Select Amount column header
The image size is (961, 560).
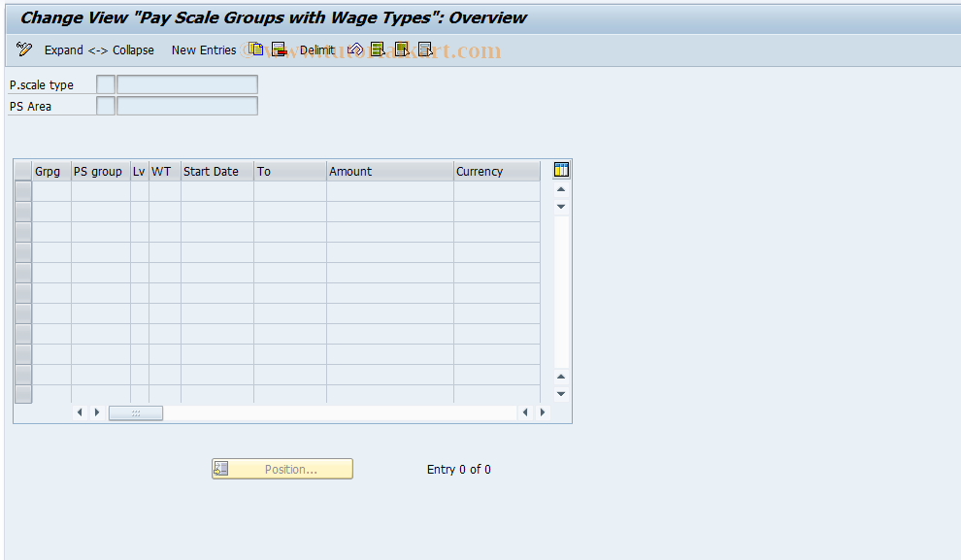click(390, 172)
